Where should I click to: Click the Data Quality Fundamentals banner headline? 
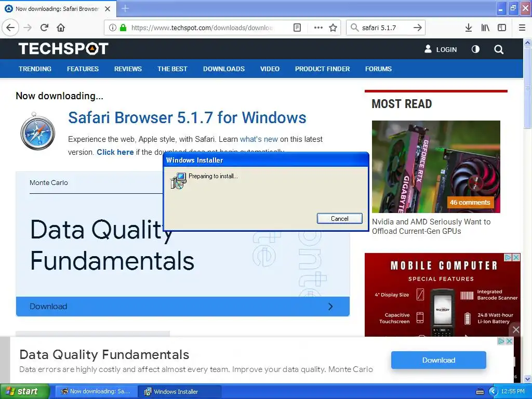point(104,354)
